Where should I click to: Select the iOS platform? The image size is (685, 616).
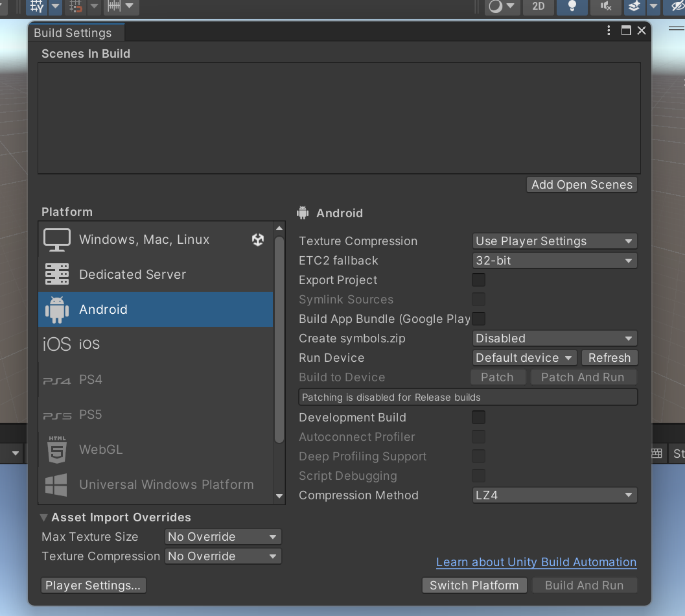[x=156, y=344]
